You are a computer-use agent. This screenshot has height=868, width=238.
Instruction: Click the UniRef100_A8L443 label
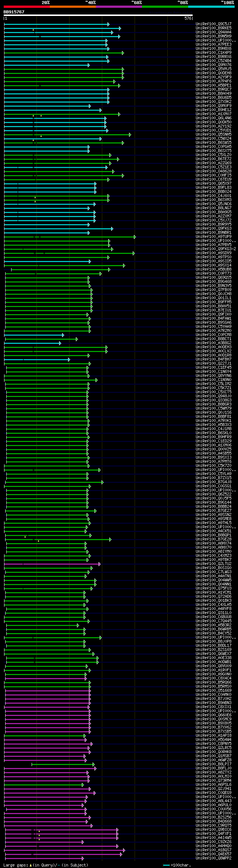pos(213,801)
